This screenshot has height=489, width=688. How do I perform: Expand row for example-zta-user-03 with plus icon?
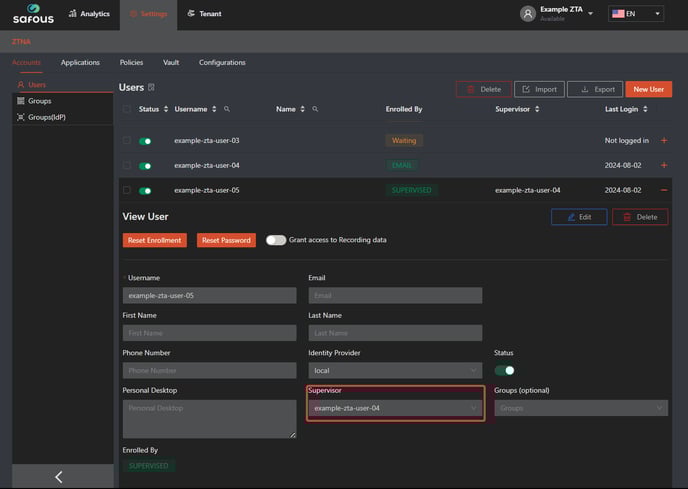664,141
